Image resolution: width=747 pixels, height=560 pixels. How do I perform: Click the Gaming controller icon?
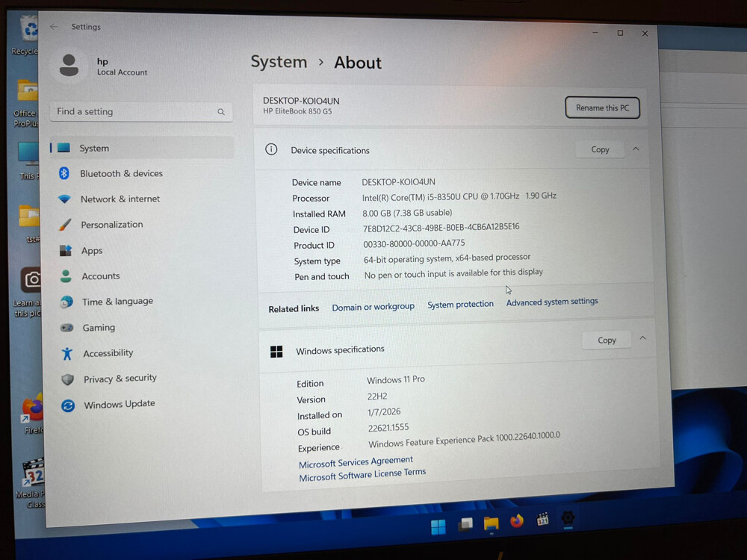point(66,328)
